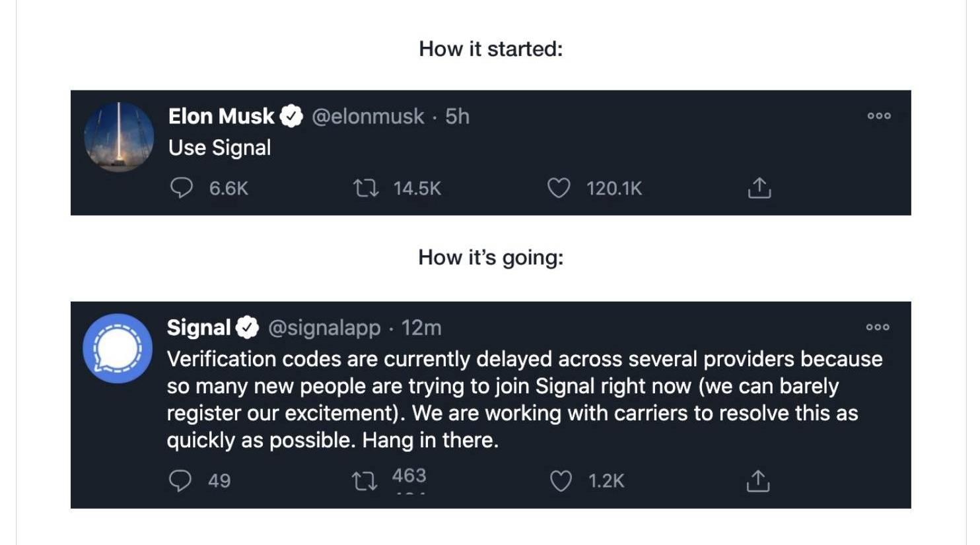Retweet Elon Musk's "Use Signal" tweet
Image resolution: width=980 pixels, height=545 pixels.
coord(366,189)
